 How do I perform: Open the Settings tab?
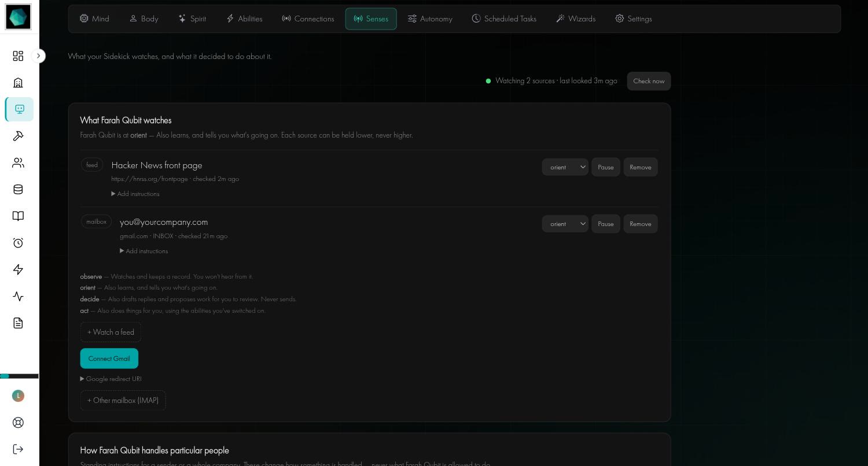coord(634,19)
